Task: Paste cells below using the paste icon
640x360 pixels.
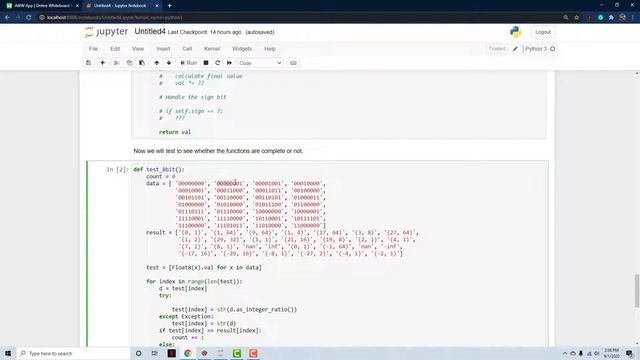Action: (x=142, y=63)
